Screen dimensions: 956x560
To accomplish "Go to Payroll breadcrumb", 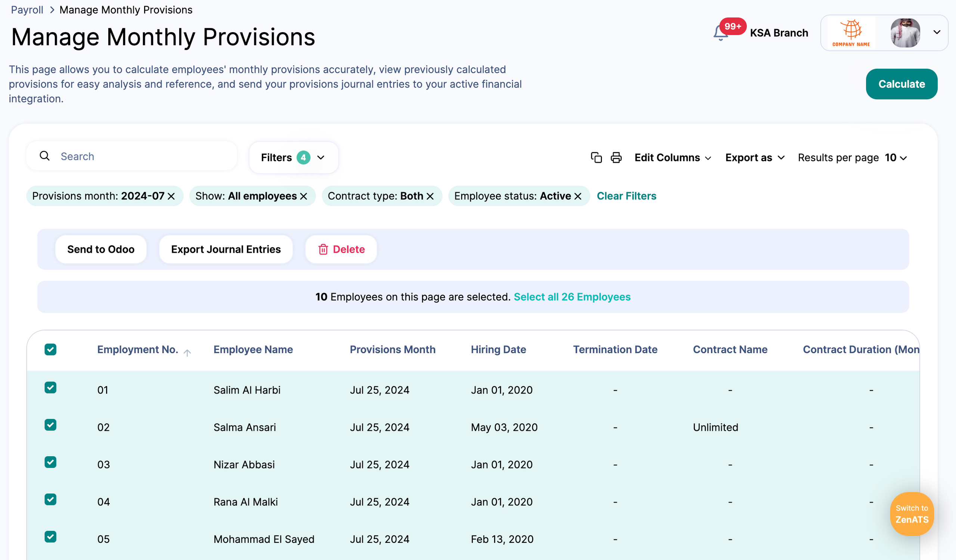I will (27, 10).
